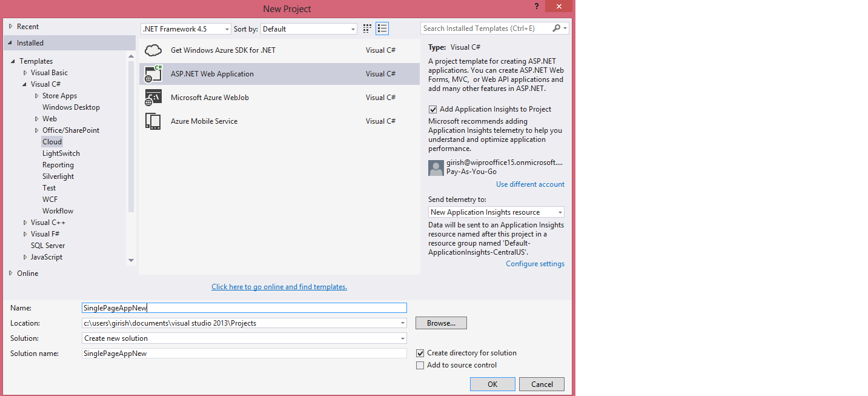Switch to small icons view
868x396 pixels.
(367, 29)
